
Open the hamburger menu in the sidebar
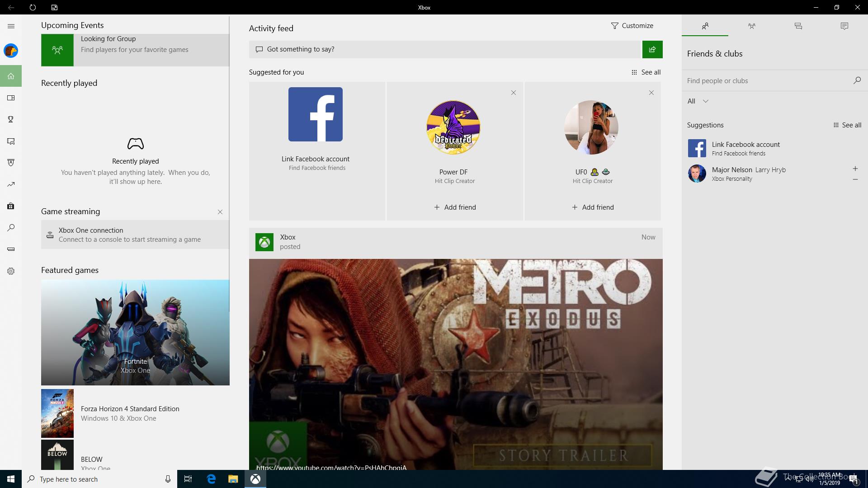point(11,26)
